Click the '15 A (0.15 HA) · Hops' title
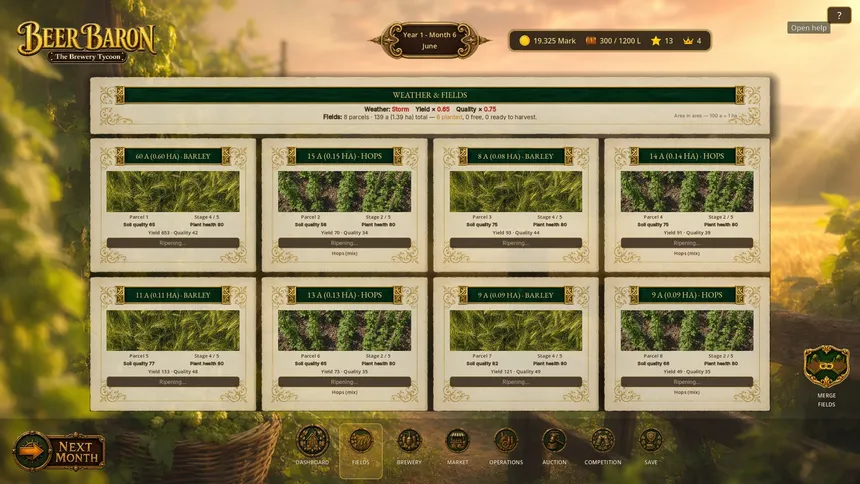 [344, 156]
